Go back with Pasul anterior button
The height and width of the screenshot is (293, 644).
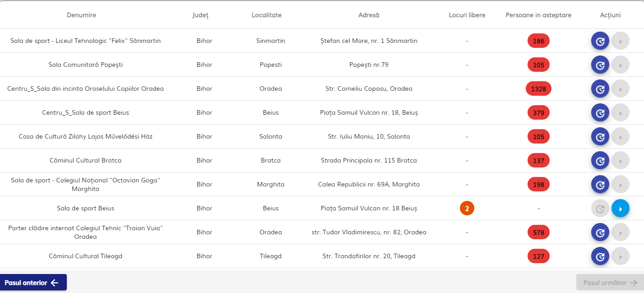(x=33, y=283)
